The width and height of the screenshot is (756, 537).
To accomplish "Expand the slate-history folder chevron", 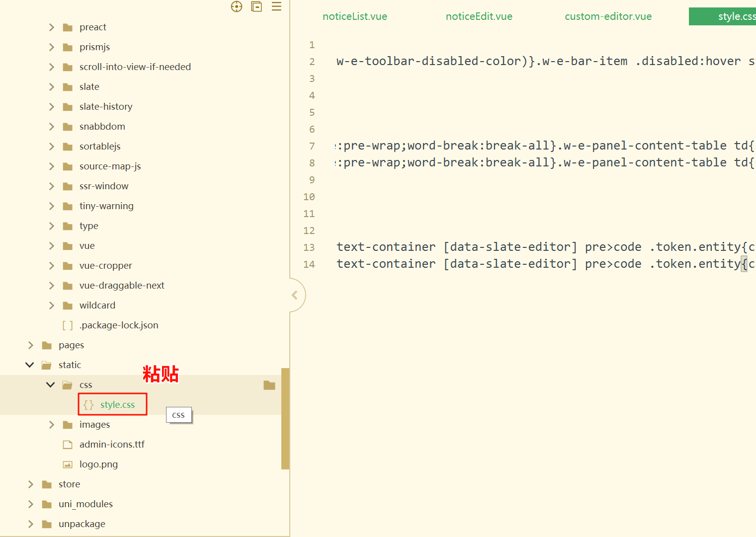I will (x=51, y=107).
